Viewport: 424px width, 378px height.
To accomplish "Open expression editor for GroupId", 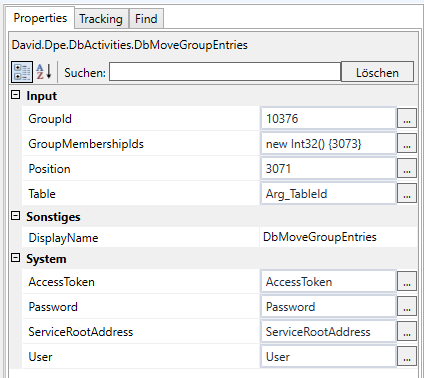I will tap(407, 118).
